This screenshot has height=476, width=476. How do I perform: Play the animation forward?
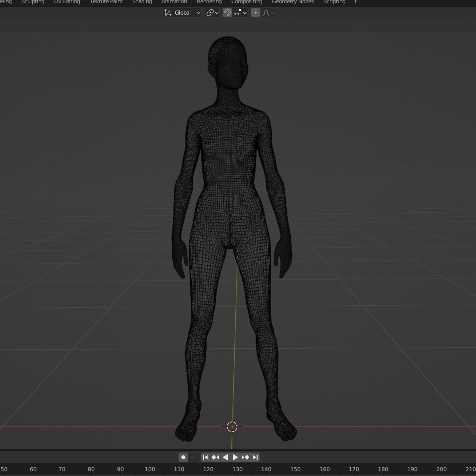click(235, 457)
